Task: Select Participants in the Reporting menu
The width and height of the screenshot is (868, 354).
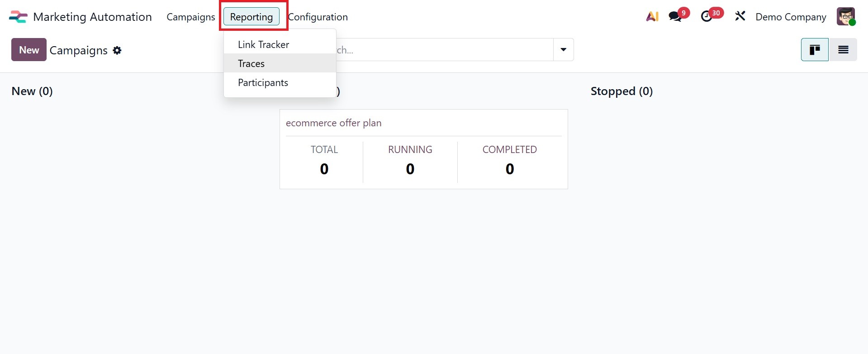Action: pos(263,82)
